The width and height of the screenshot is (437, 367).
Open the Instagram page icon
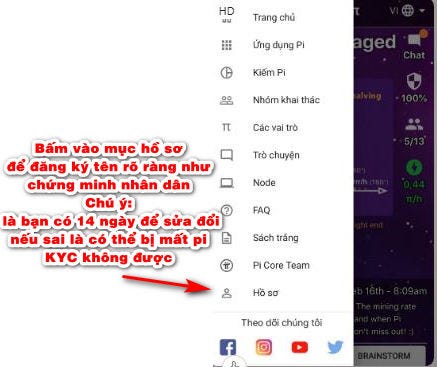coord(264,347)
